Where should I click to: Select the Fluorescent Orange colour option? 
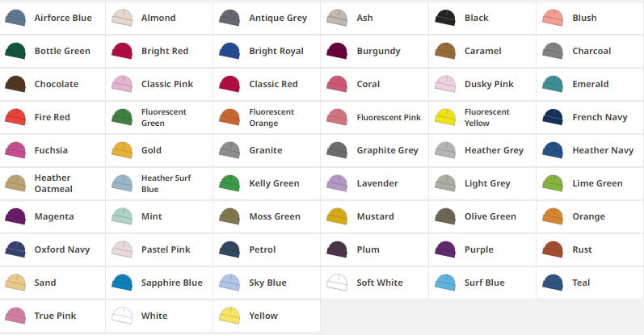[x=267, y=117]
